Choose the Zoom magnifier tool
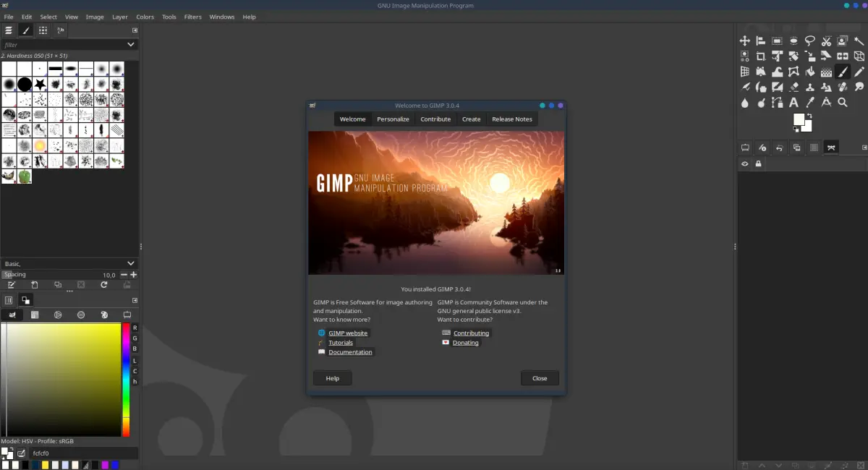Image resolution: width=868 pixels, height=470 pixels. tap(843, 103)
